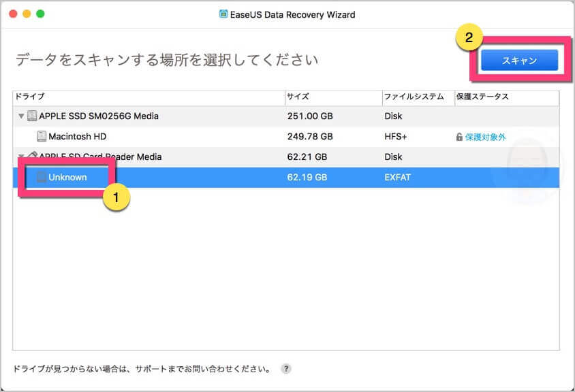Open the question mark help button

pyautogui.click(x=286, y=369)
